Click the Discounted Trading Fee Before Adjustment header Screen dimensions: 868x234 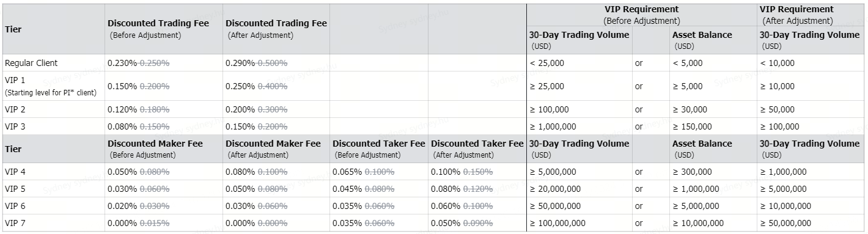pos(164,29)
